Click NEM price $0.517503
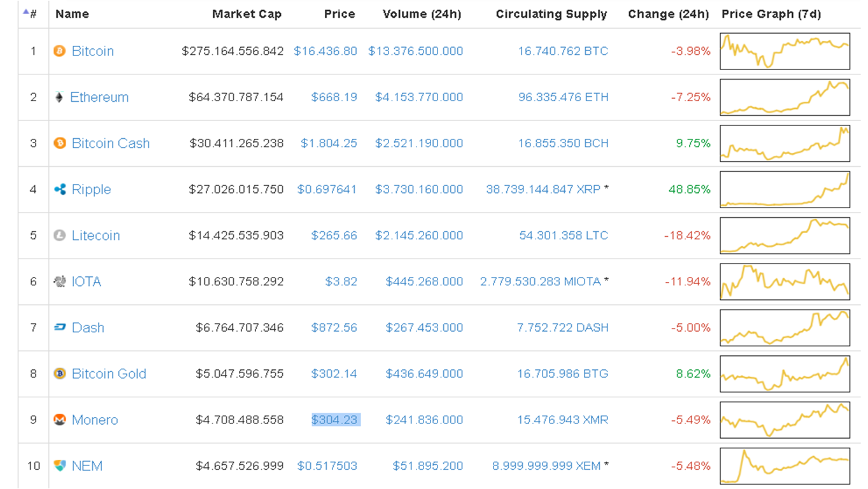The width and height of the screenshot is (868, 489). pos(327,466)
